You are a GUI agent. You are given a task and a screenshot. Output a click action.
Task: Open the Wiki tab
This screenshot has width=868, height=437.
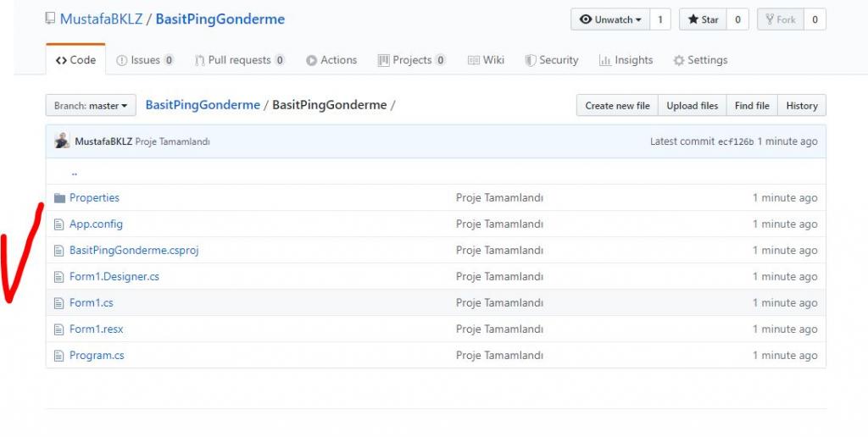[486, 60]
